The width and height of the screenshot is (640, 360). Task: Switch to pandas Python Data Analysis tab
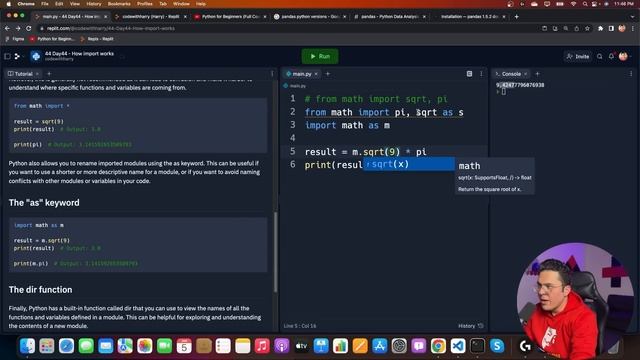(390, 17)
